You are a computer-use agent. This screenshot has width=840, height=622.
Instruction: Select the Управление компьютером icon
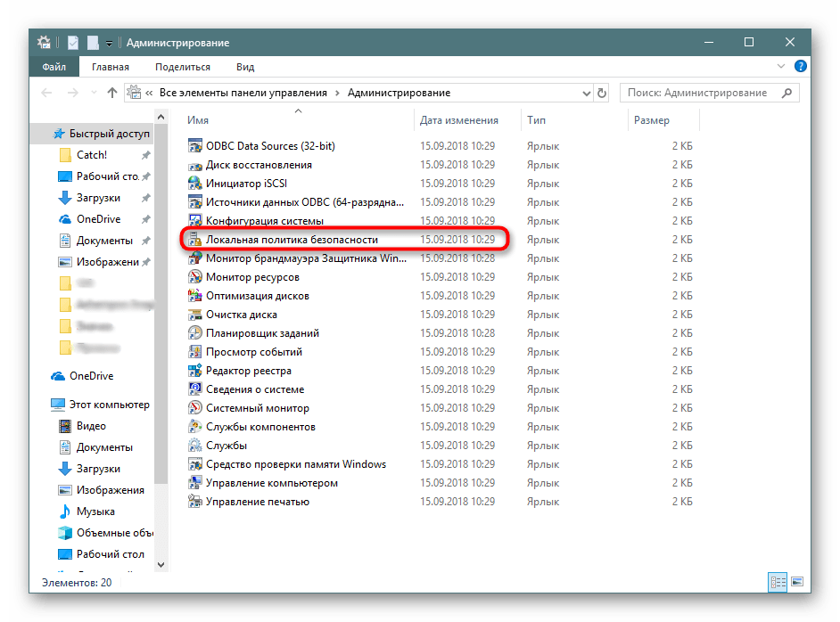point(195,483)
